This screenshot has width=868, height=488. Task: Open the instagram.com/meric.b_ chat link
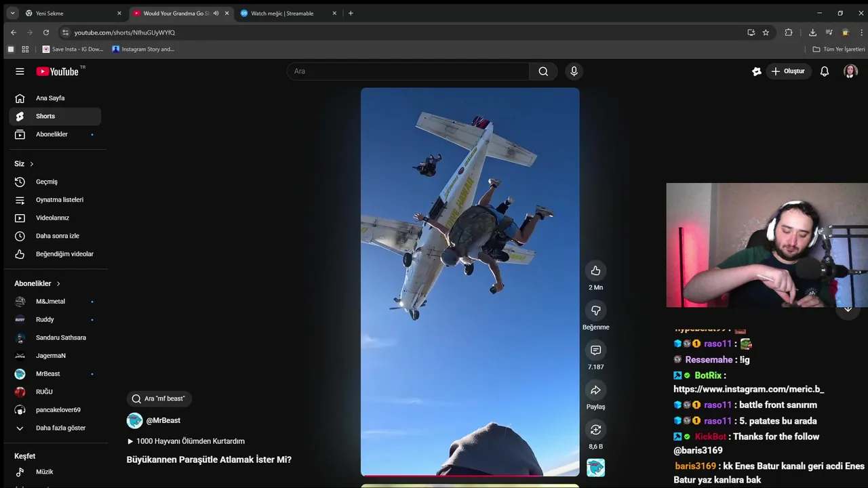point(749,389)
